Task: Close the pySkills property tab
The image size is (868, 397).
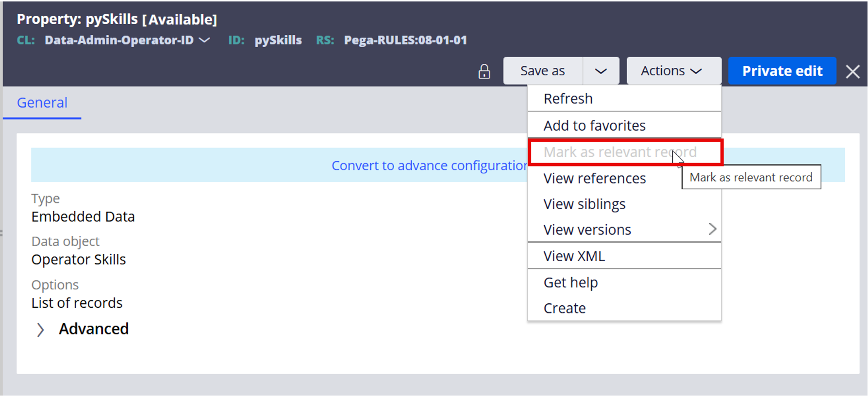Action: (x=852, y=72)
